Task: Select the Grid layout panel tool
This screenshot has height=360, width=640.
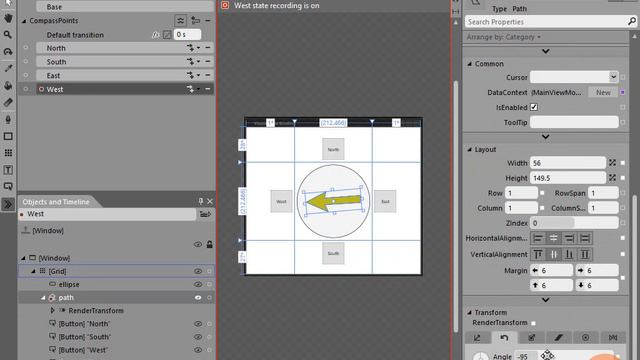Action: coord(8,153)
